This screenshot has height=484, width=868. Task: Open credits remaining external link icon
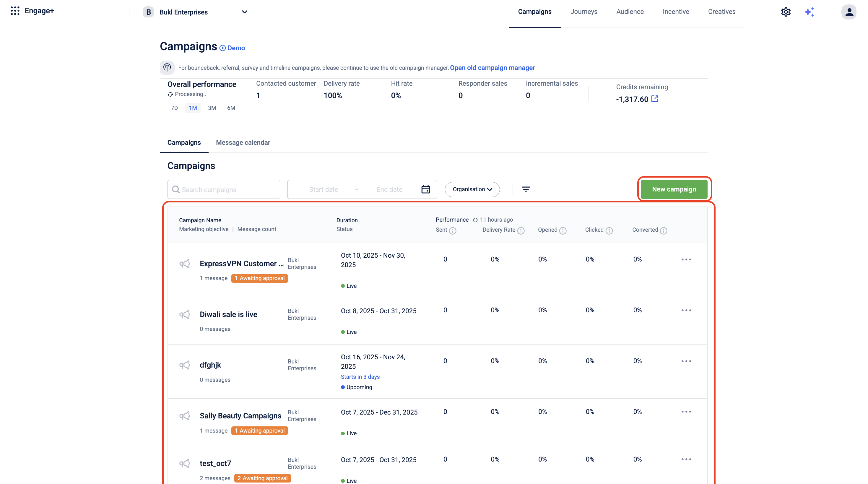(x=655, y=99)
